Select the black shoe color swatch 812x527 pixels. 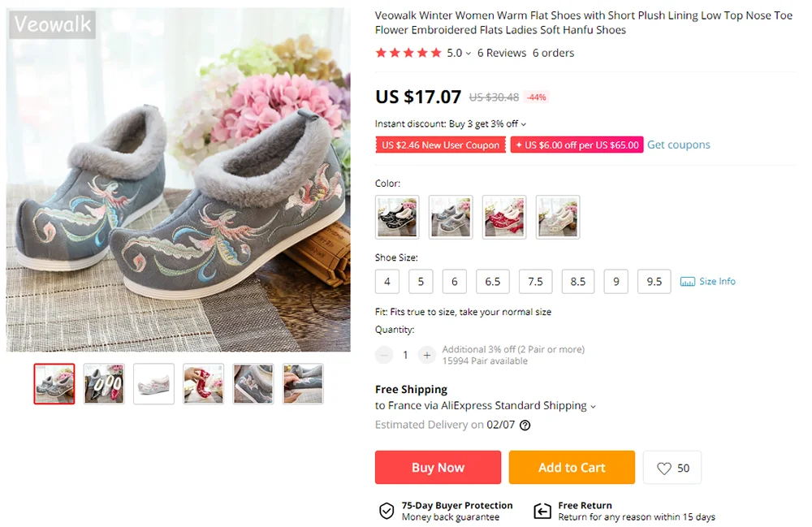click(x=397, y=217)
